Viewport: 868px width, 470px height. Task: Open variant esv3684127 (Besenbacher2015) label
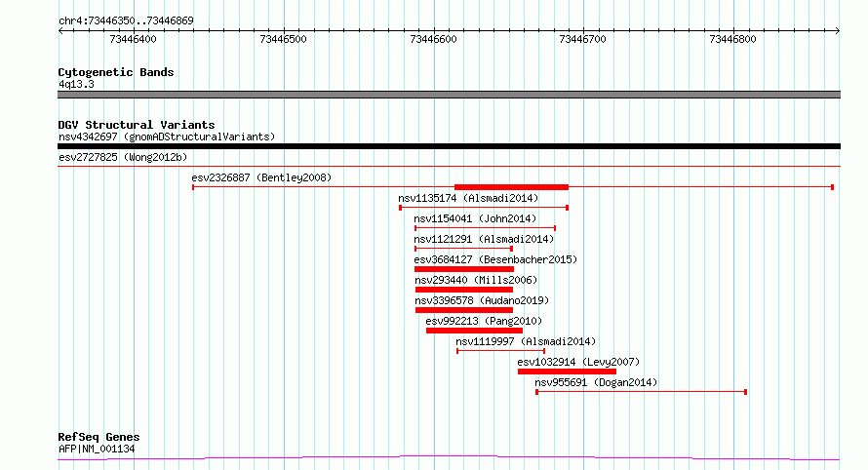pyautogui.click(x=495, y=259)
